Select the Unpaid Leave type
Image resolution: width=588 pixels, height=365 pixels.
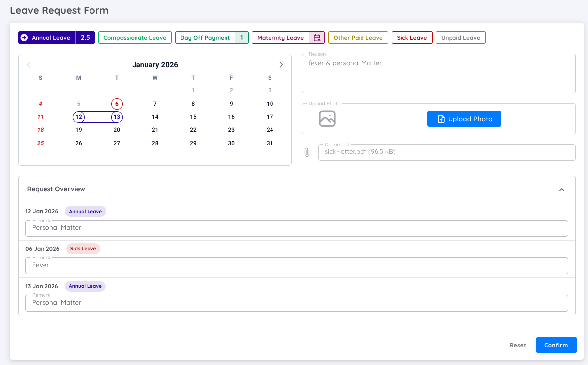(x=460, y=37)
